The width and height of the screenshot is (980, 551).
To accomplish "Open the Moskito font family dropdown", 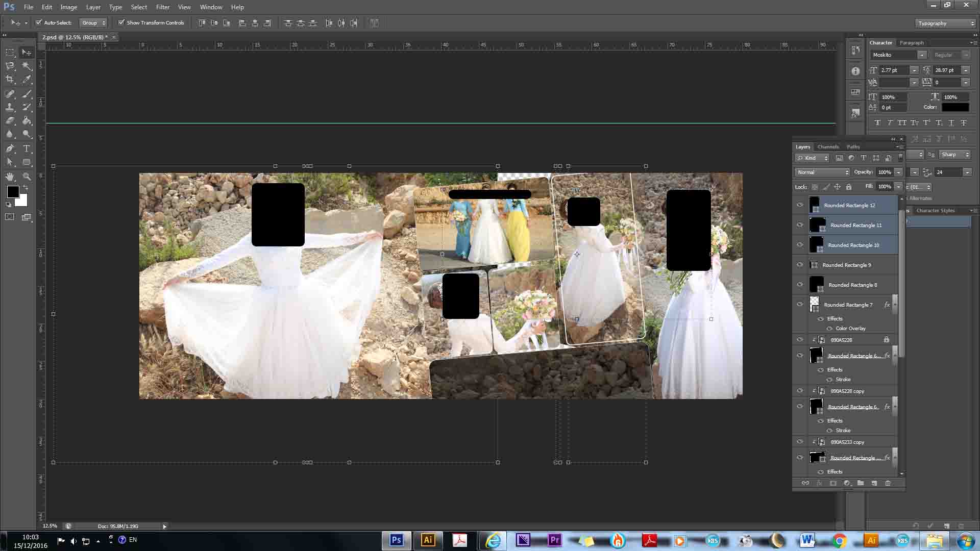I will point(898,55).
